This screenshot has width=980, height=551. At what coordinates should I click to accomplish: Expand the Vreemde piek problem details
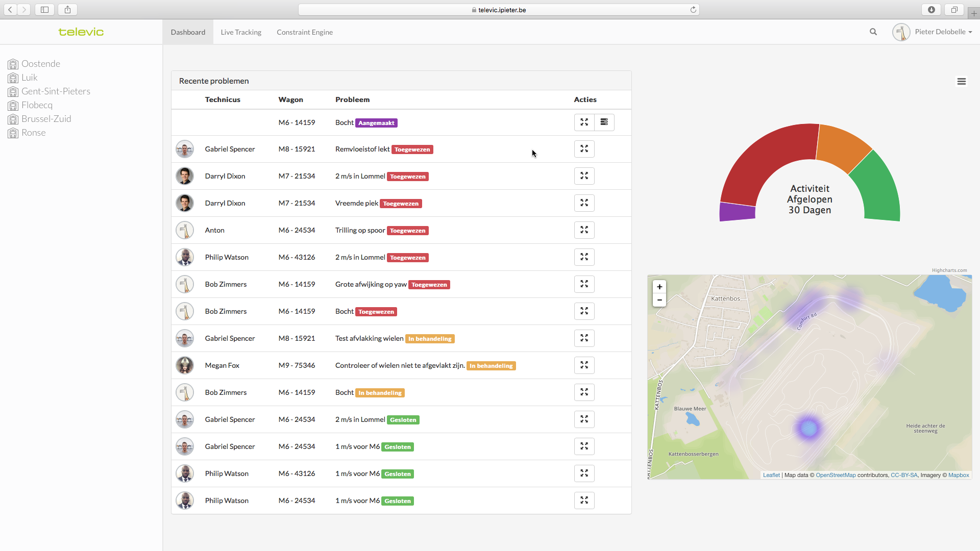(584, 203)
